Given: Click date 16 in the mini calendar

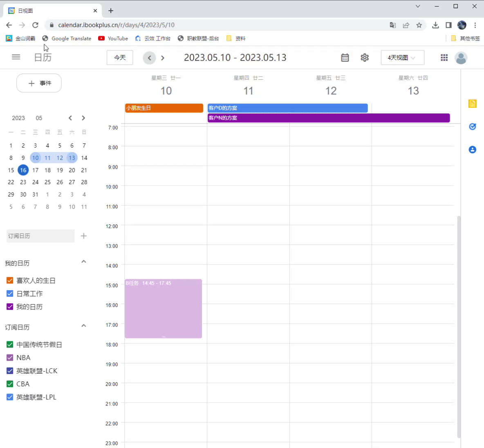Looking at the screenshot, I should click(x=23, y=170).
